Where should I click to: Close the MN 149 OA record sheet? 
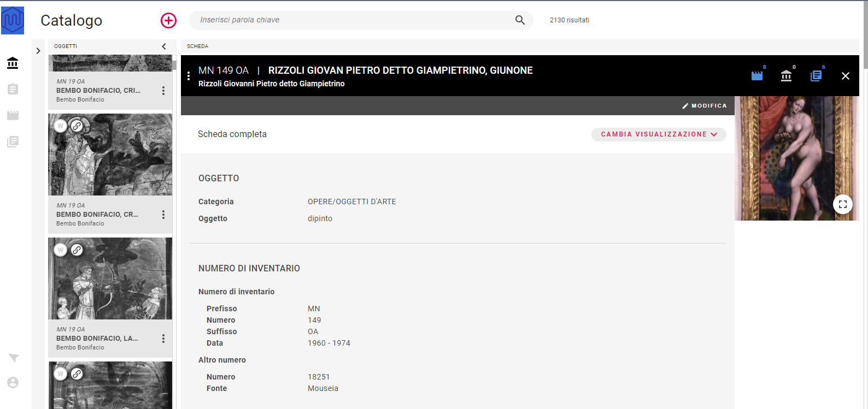846,76
